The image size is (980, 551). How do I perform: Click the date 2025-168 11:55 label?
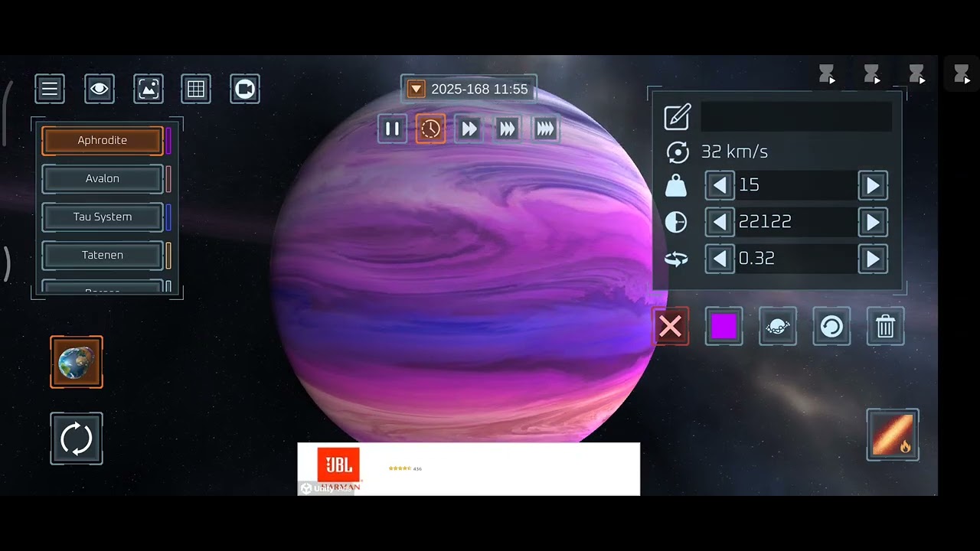(479, 90)
